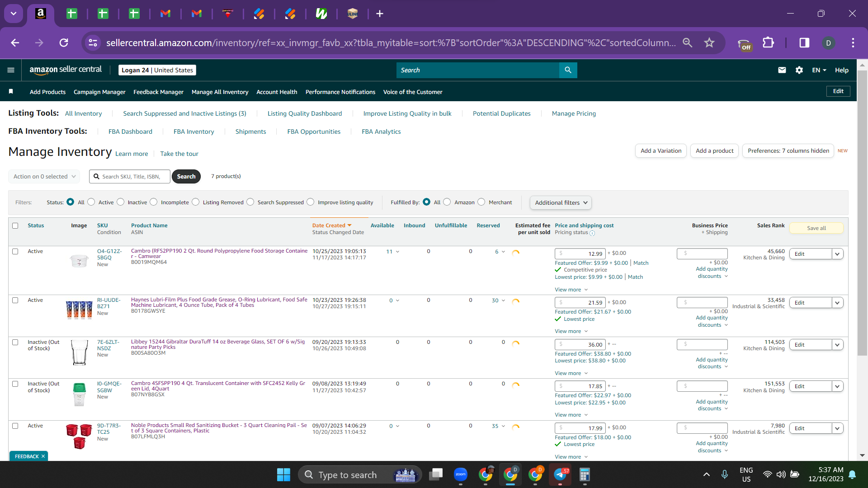Screen dimensions: 868x488
Task: Sort by the Date Created column
Action: pos(332,225)
